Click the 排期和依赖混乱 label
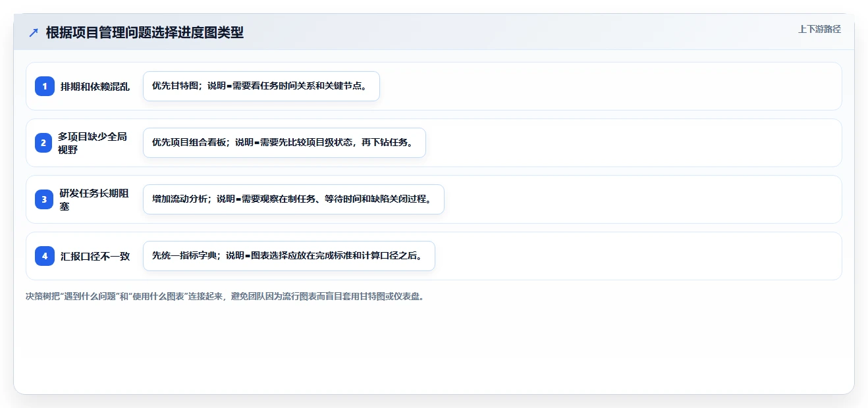868x408 pixels. click(x=95, y=86)
